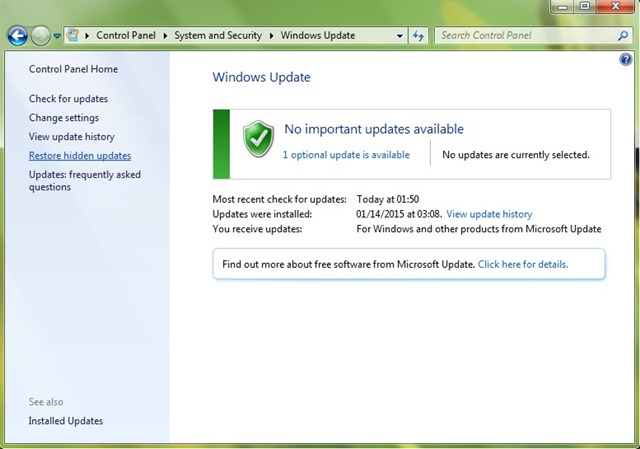This screenshot has width=640, height=449.
Task: Click the 01/14/2015 at 03:08 install date
Action: [x=398, y=214]
